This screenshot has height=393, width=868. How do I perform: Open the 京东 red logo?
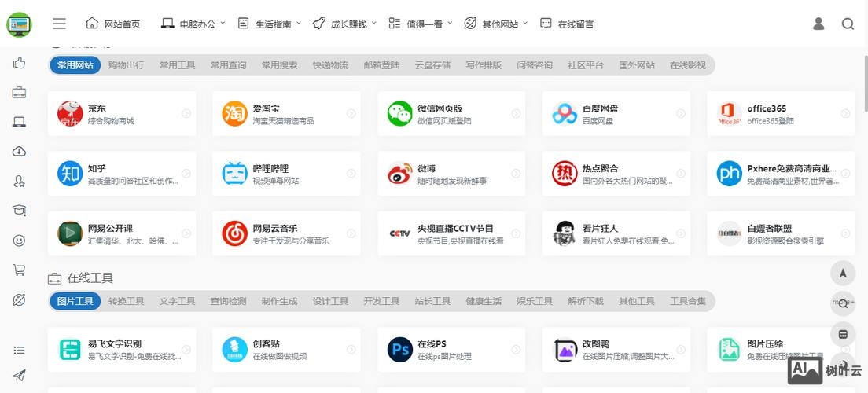70,113
